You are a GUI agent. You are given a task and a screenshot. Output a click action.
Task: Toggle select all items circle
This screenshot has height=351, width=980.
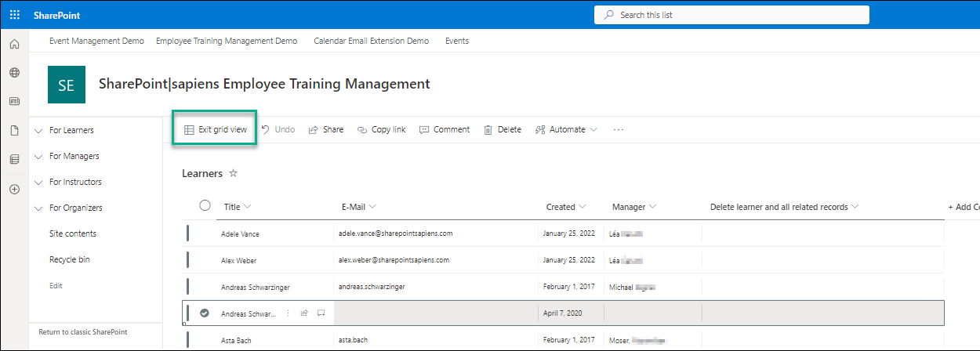(x=205, y=205)
